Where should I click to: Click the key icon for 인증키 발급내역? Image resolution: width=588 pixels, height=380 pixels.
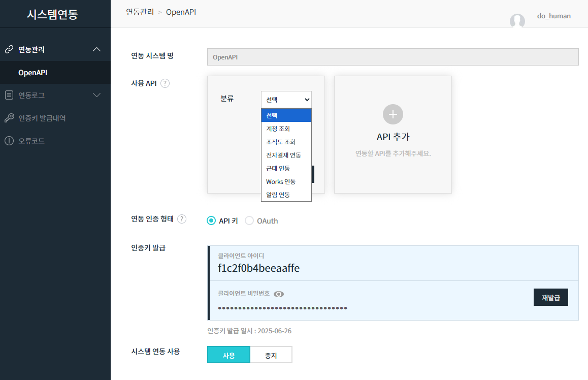coord(9,118)
